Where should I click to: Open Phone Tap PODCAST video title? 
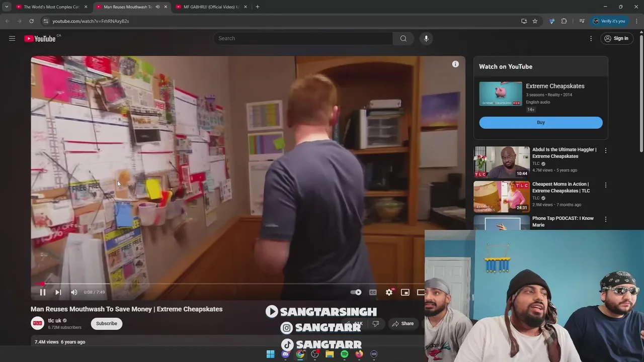coord(563,222)
